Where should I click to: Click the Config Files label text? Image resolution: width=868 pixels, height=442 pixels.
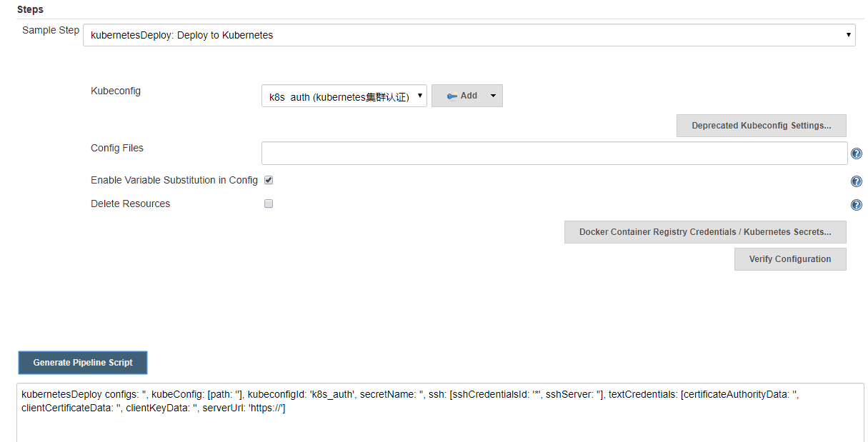tap(117, 148)
